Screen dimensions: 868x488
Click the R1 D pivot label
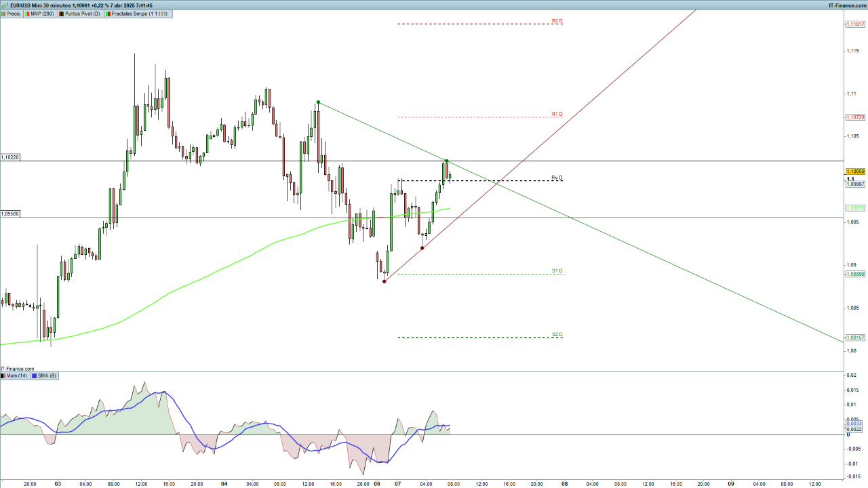coord(557,114)
